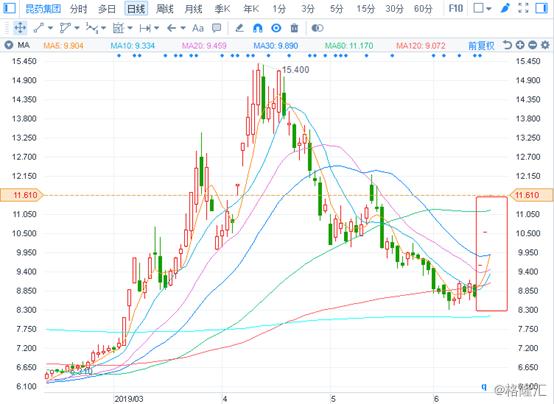Select the comment bubble note tool
The width and height of the screenshot is (554, 404).
pyautogui.click(x=216, y=28)
